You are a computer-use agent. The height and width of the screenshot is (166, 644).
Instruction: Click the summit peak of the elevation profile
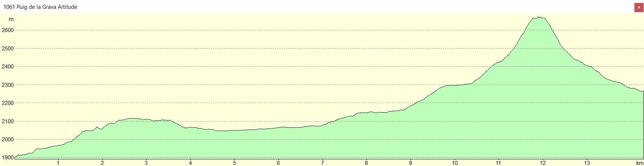[x=539, y=17]
